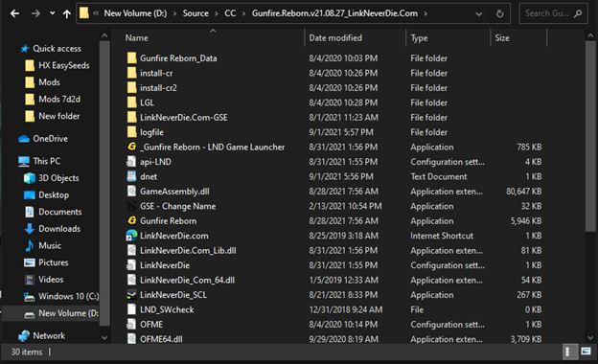Select the OFME64.dll file icon
The height and width of the screenshot is (364, 598).
click(131, 339)
